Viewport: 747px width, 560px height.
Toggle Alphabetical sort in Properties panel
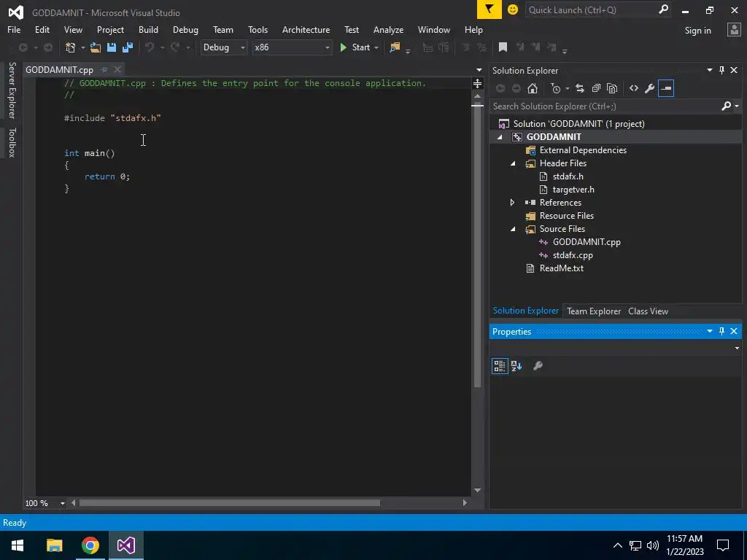(x=516, y=366)
